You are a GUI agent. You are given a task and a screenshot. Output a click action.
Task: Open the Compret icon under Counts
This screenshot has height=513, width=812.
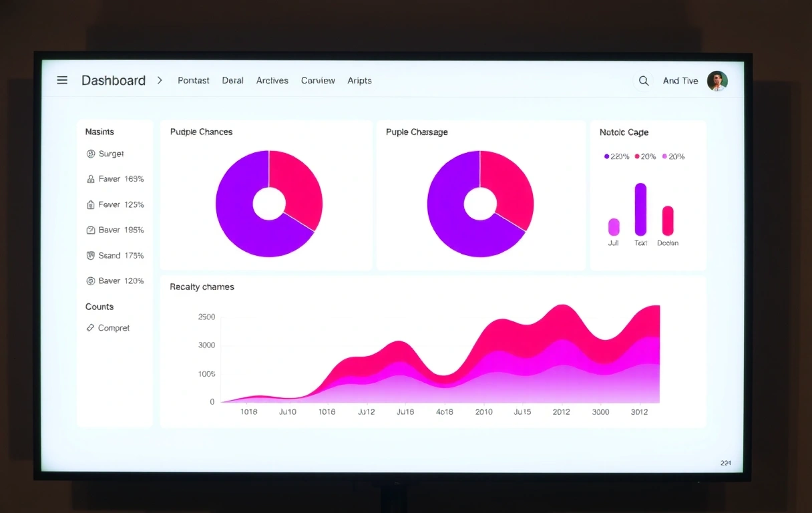point(91,328)
